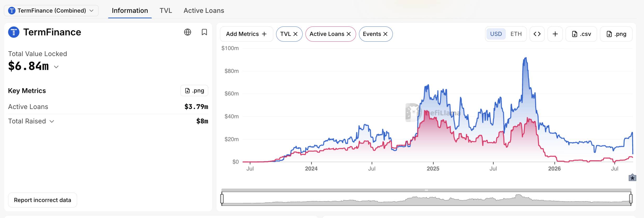Remove the Events metric chip

(x=385, y=34)
